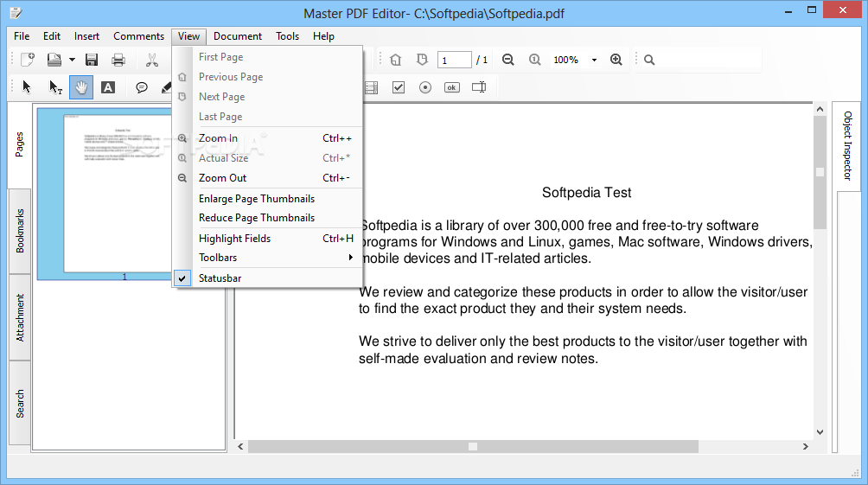868x485 pixels.
Task: Open the Object Inspector side tab
Action: 847,145
